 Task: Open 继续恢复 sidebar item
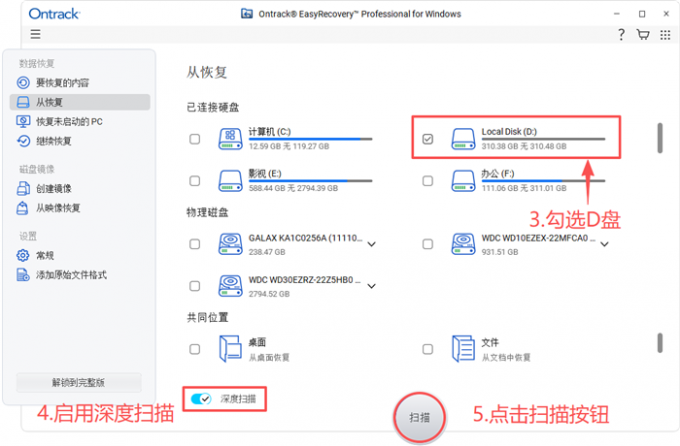point(80,141)
